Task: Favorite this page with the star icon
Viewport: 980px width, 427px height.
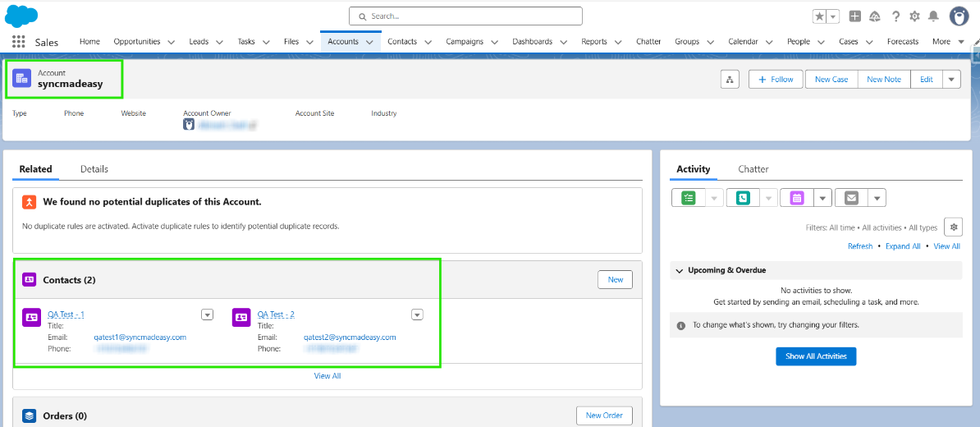Action: point(819,16)
